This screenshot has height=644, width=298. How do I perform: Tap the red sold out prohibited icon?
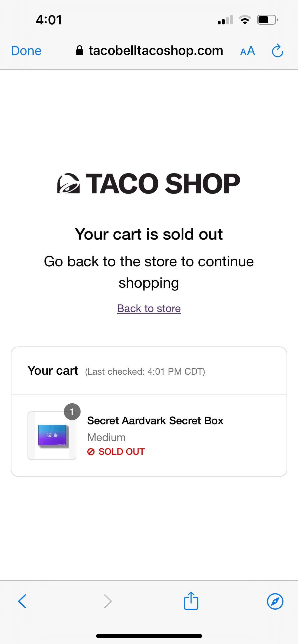(x=91, y=452)
